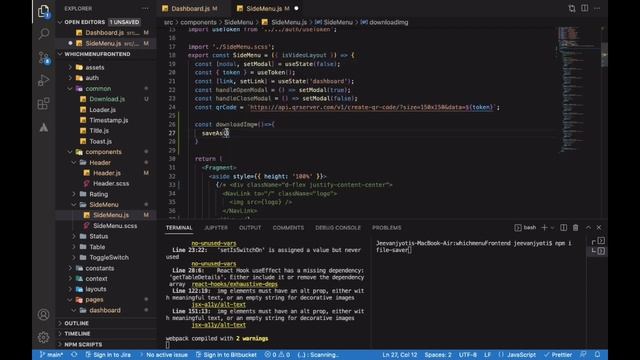
Task: Open the Accounts icon
Action: [x=43, y=314]
